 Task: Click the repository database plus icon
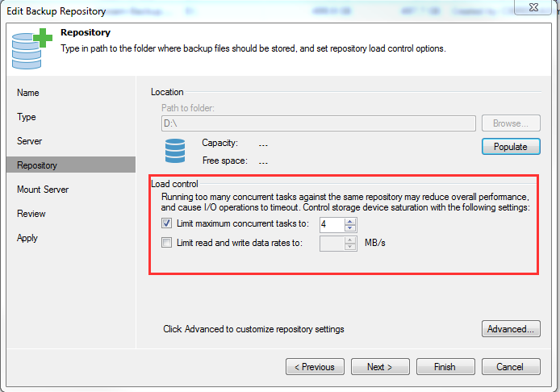[x=31, y=48]
